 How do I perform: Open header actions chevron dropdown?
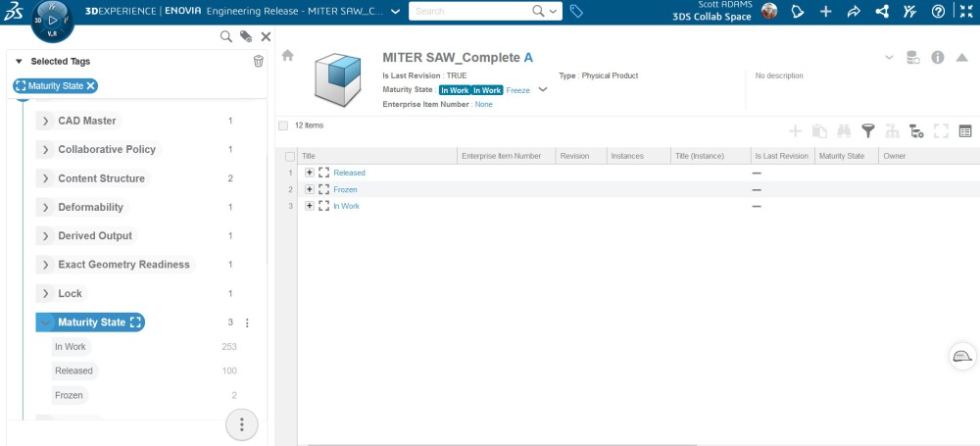pos(890,58)
